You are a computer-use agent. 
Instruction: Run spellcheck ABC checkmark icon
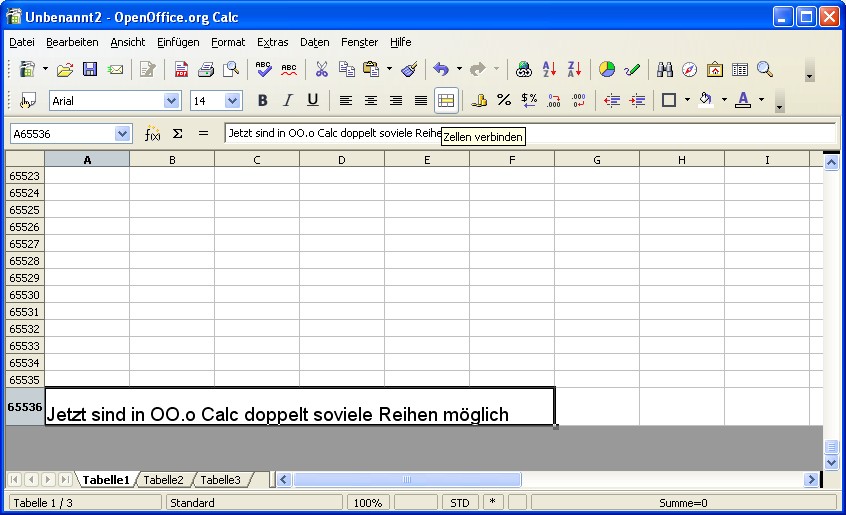[x=263, y=70]
